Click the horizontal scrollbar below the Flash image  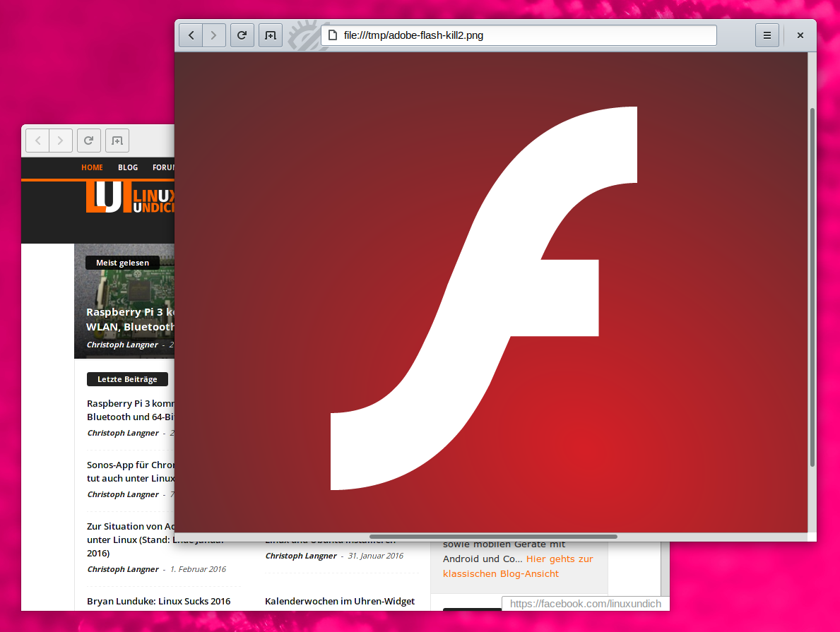tap(495, 537)
